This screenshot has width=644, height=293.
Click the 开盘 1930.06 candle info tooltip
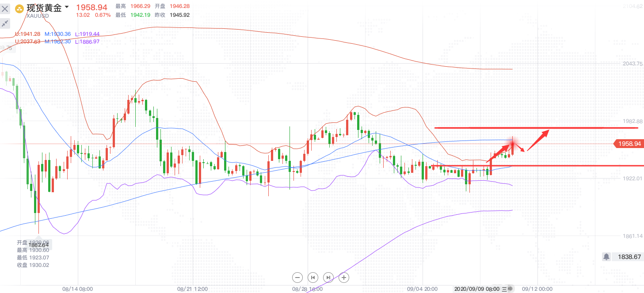[x=33, y=243]
